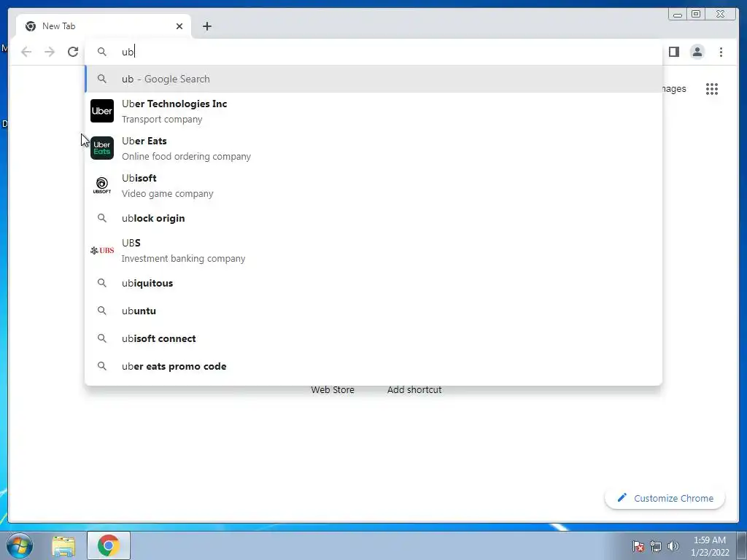Screen dimensions: 747x560
Task: Click Chrome icon in taskbar
Action: tap(109, 545)
